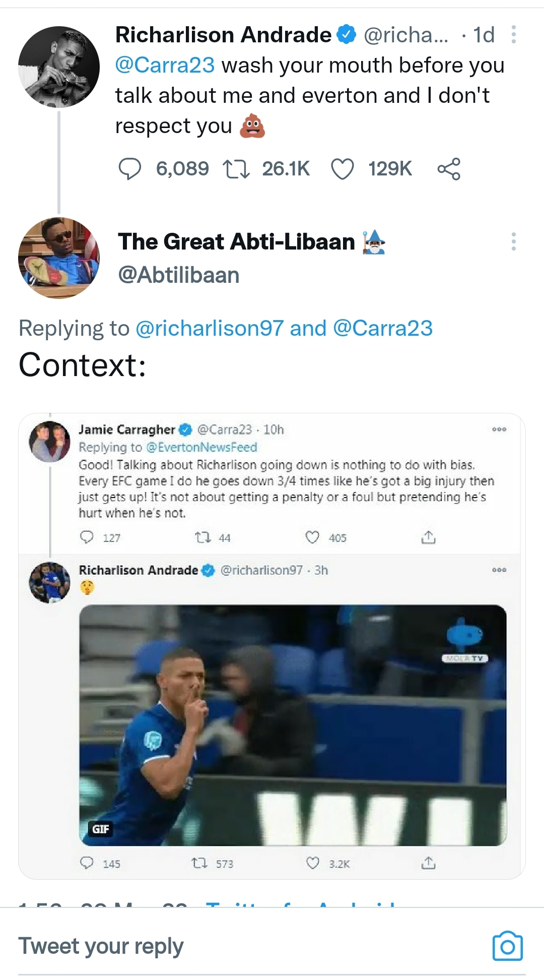The width and height of the screenshot is (544, 980).
Task: Open the @Abtilibaan handle
Action: 179,275
